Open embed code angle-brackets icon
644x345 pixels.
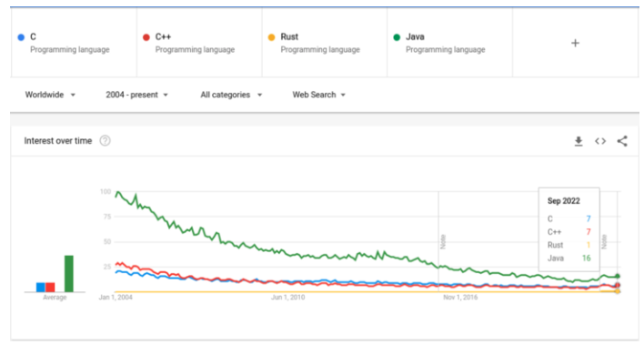(600, 141)
